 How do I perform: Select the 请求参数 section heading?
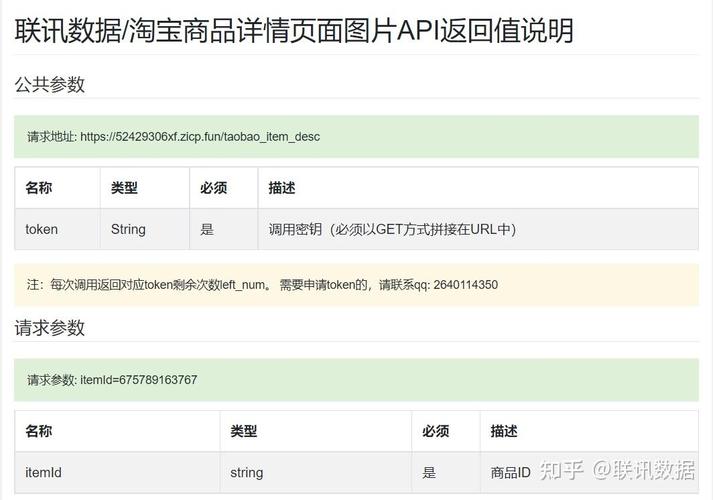tap(49, 328)
